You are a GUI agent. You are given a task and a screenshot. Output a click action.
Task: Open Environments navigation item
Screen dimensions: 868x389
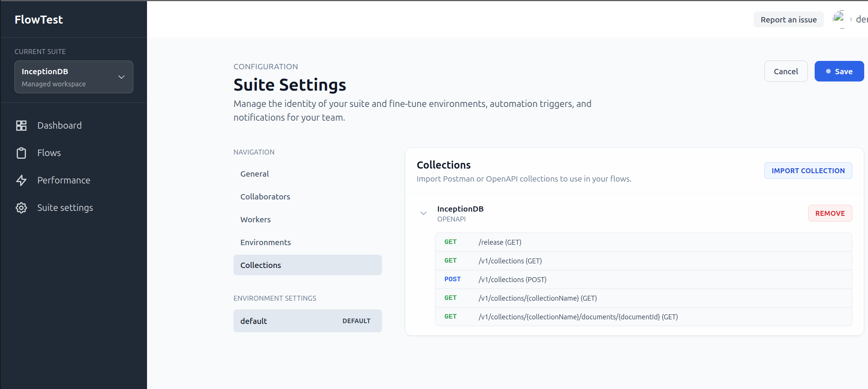point(265,242)
